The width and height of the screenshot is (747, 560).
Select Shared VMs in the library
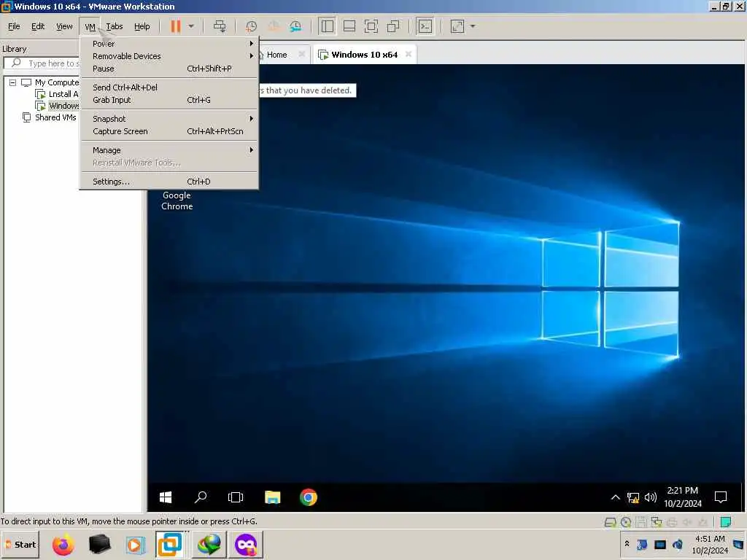click(x=50, y=117)
